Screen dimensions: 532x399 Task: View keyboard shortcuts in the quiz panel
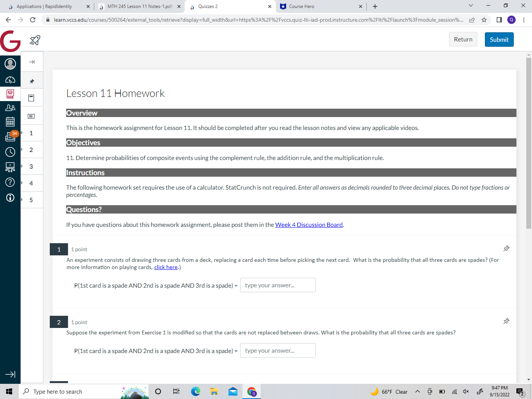click(32, 116)
